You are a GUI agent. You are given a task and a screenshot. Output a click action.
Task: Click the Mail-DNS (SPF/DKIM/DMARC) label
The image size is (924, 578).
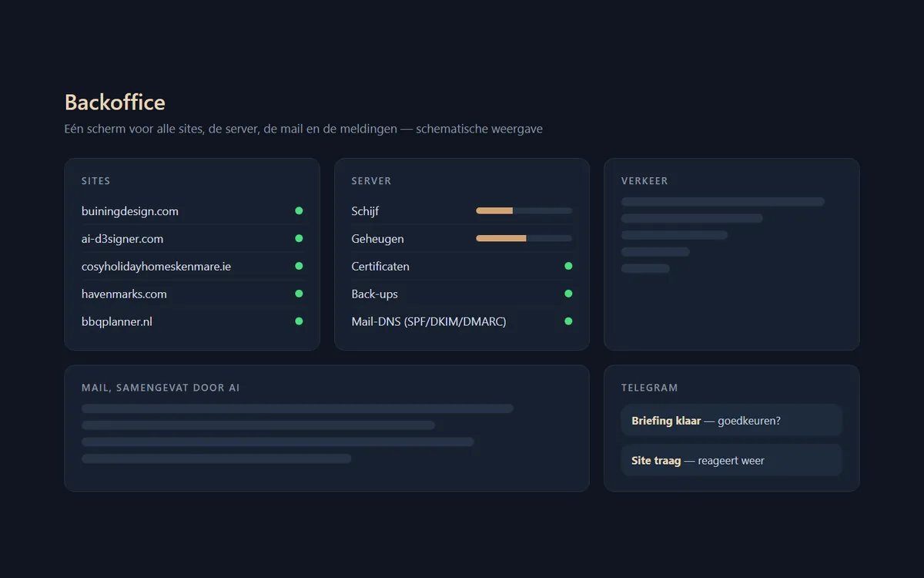(429, 322)
